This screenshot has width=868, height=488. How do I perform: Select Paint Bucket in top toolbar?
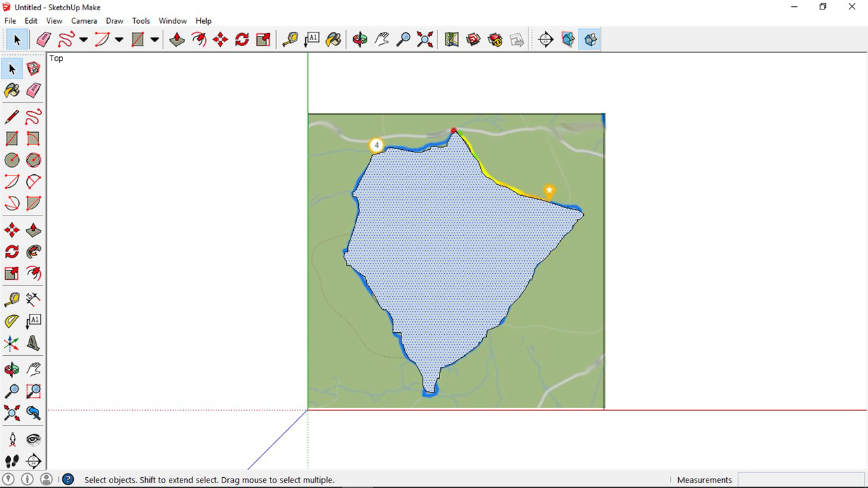[x=334, y=39]
